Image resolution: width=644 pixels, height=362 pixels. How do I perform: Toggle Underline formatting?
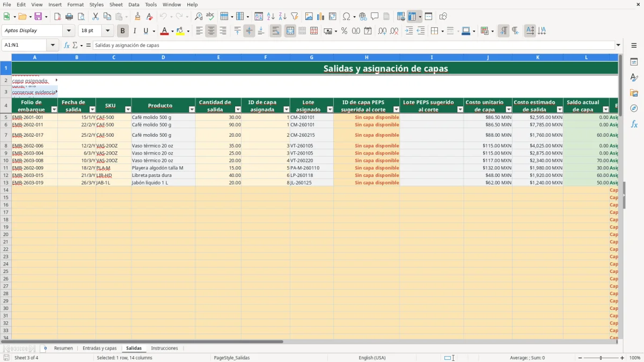145,31
